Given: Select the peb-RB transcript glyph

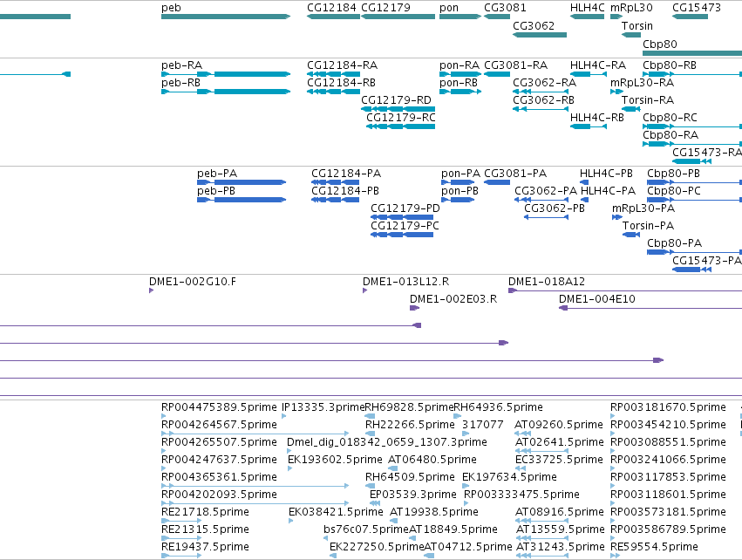Looking at the screenshot, I should coord(226,92).
